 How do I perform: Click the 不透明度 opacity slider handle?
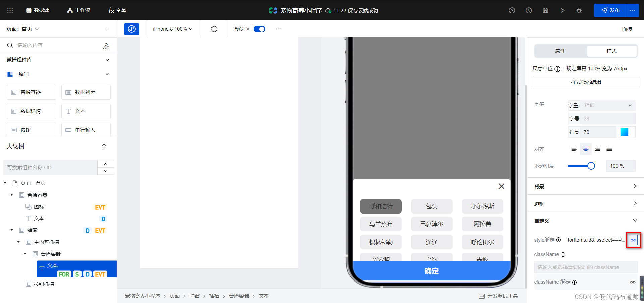(591, 166)
